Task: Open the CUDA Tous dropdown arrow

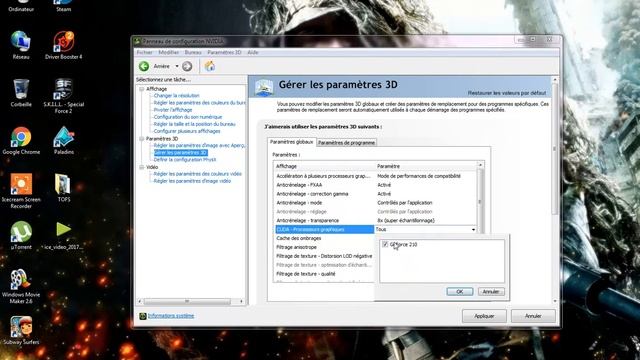Action: tap(473, 229)
